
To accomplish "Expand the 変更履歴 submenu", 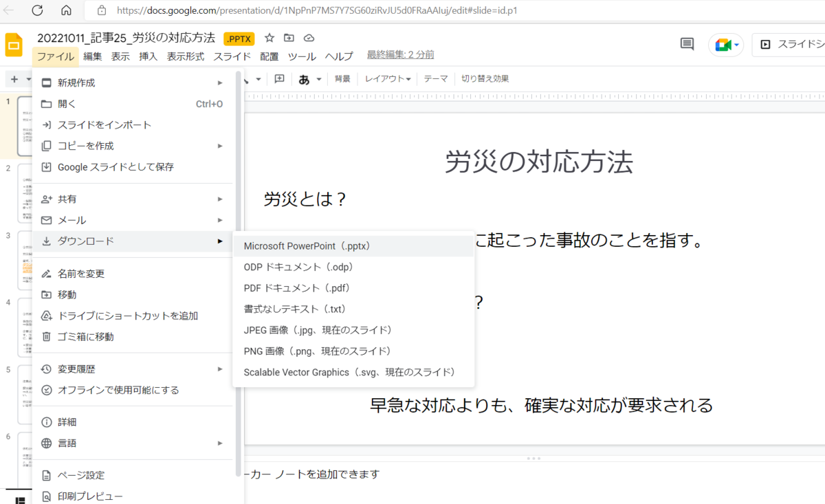I will [x=133, y=369].
